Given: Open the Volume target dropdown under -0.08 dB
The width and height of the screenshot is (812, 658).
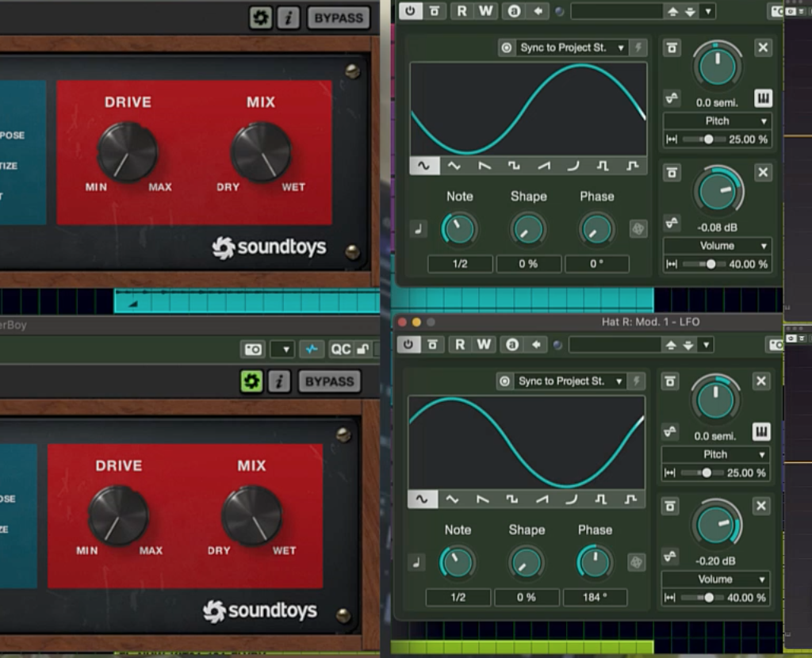Looking at the screenshot, I should 717,246.
